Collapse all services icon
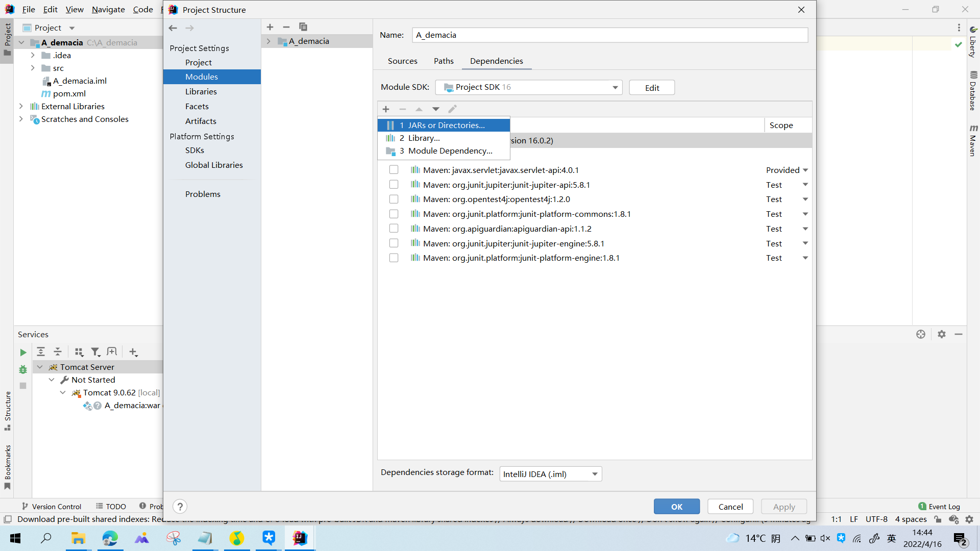 58,352
